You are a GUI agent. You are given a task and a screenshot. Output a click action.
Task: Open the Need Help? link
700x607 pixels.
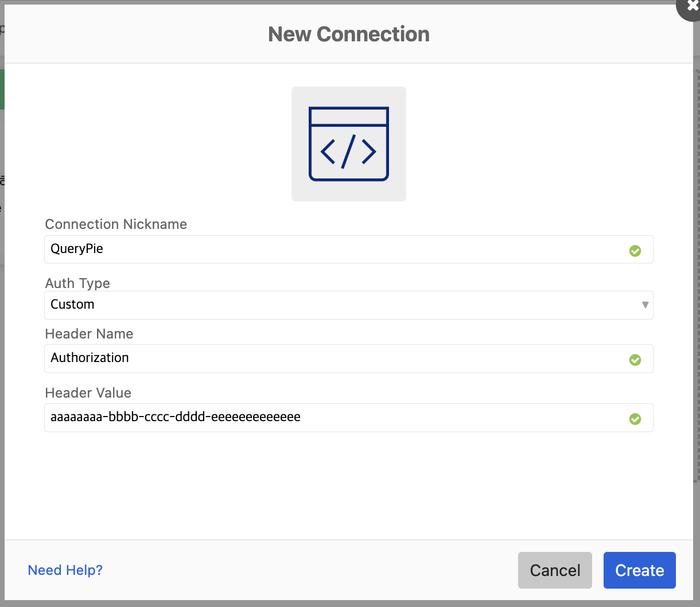65,570
